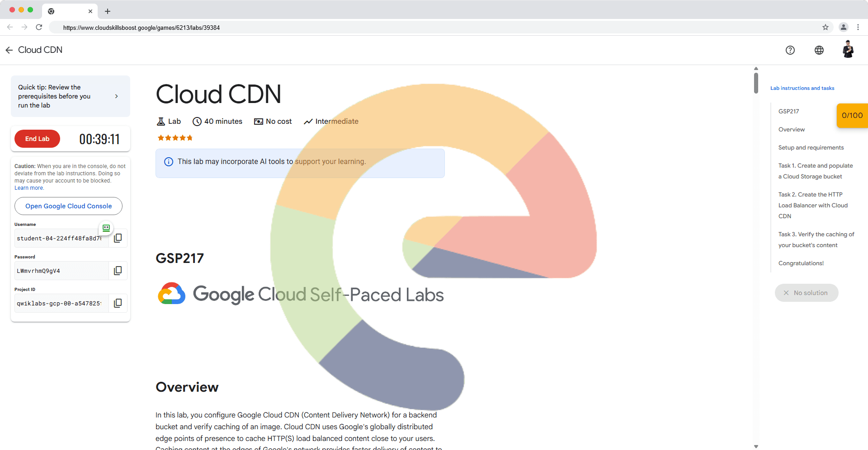Viewport: 868px width, 450px height.
Task: Click the 0/100 score badge
Action: tap(852, 116)
